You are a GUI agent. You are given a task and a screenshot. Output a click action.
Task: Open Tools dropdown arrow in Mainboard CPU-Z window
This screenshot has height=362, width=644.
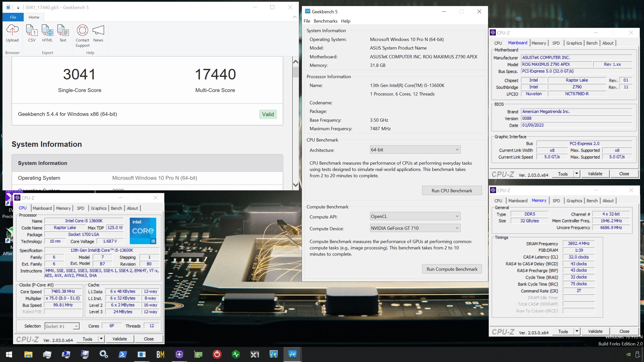pyautogui.click(x=577, y=174)
